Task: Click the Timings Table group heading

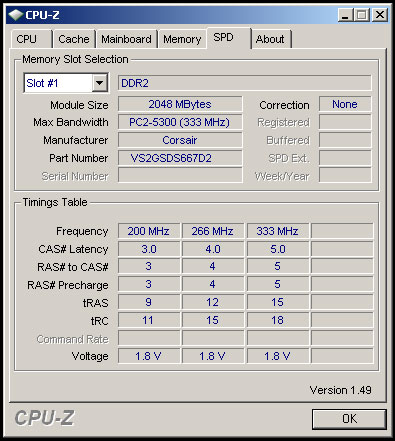Action: pyautogui.click(x=55, y=202)
